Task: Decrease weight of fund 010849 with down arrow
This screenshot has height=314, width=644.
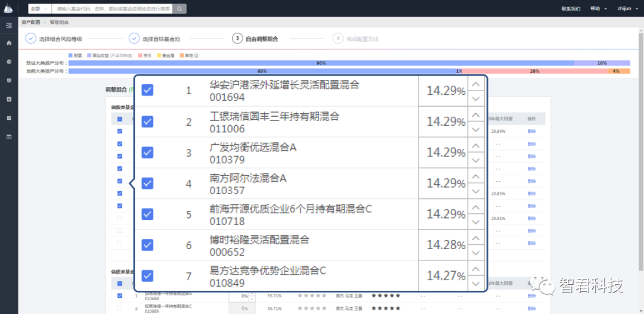Action: click(x=476, y=283)
